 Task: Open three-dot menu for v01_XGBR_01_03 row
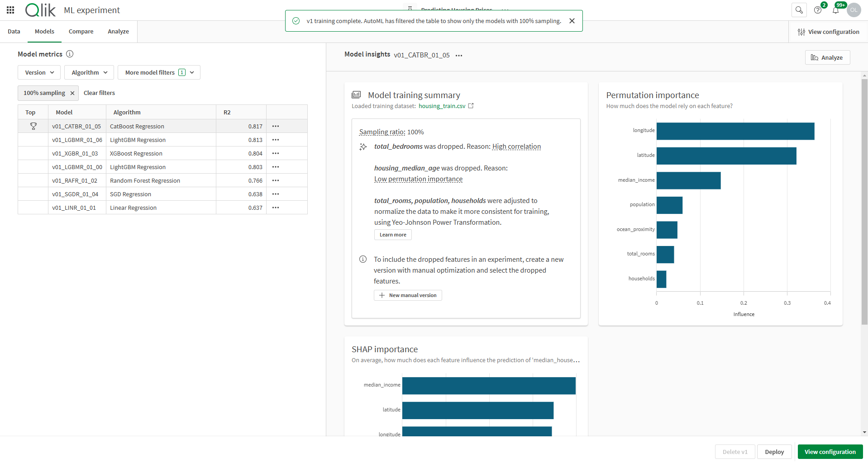[x=276, y=153]
